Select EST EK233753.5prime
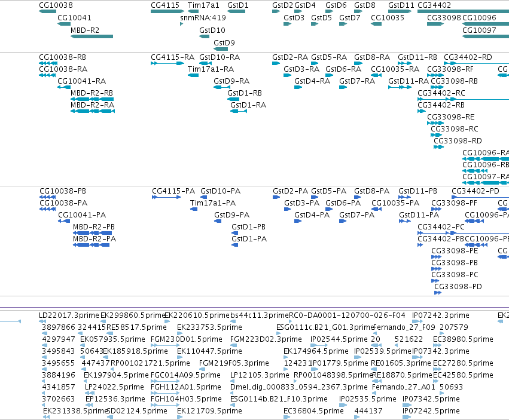 (x=209, y=327)
